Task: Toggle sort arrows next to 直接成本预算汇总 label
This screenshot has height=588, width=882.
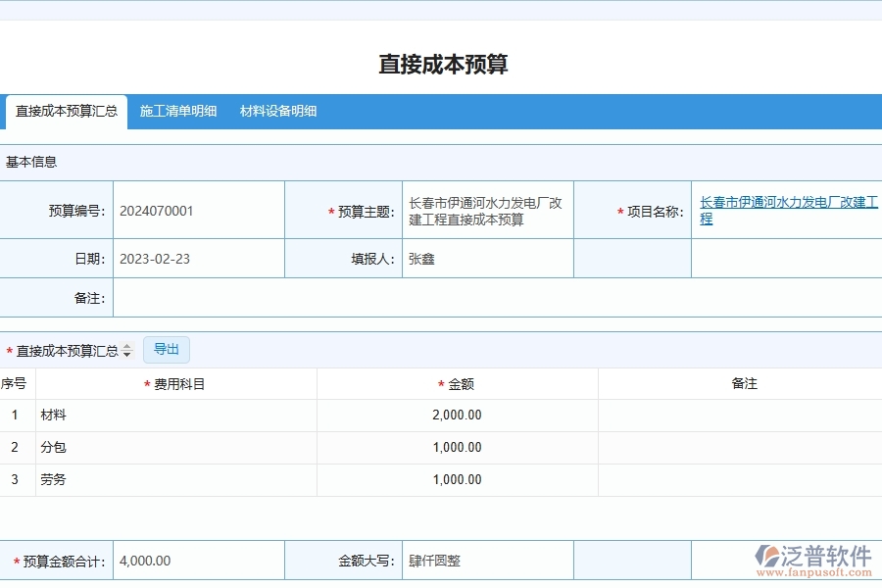Action: click(x=128, y=350)
